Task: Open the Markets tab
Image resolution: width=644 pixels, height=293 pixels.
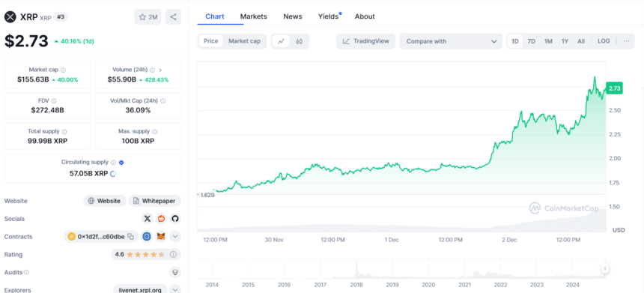Action: click(253, 16)
